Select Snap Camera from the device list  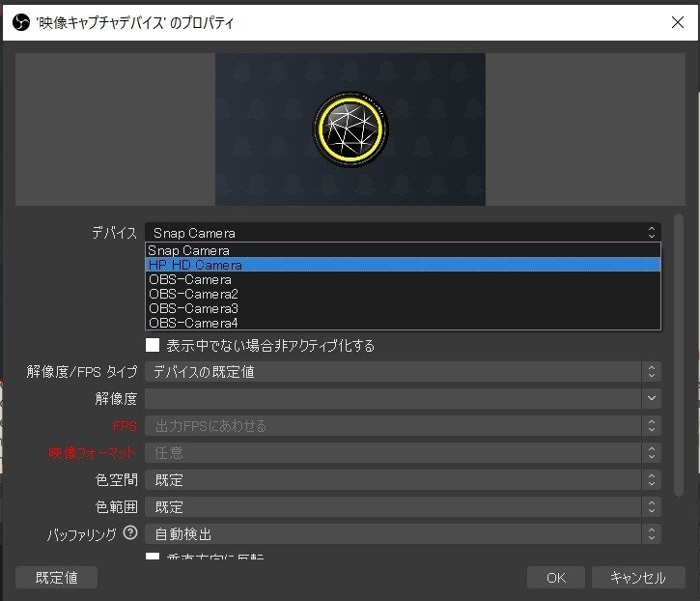tap(403, 250)
